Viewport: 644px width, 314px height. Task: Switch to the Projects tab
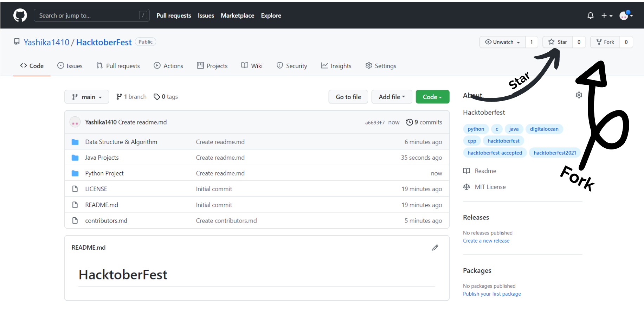click(x=212, y=66)
